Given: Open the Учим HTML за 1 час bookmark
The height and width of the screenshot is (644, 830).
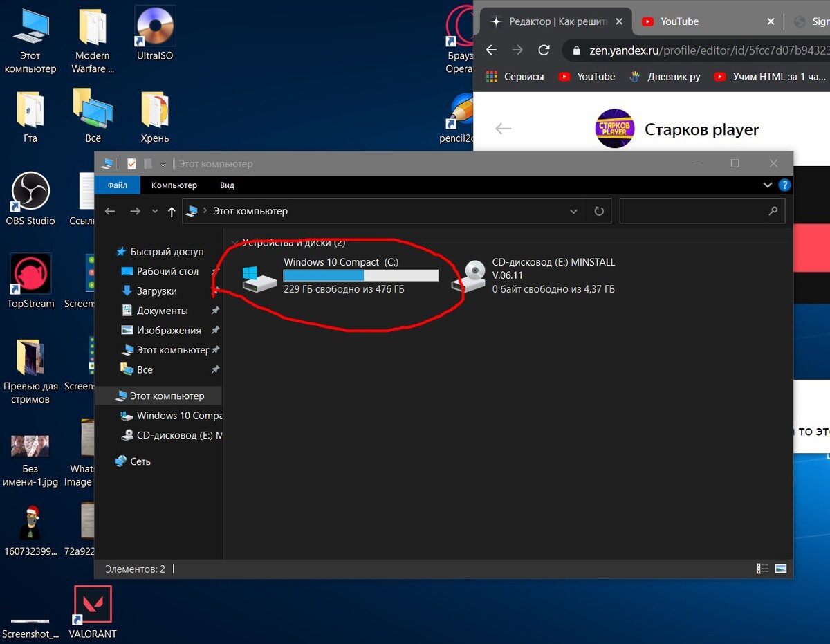Looking at the screenshot, I should click(x=770, y=77).
